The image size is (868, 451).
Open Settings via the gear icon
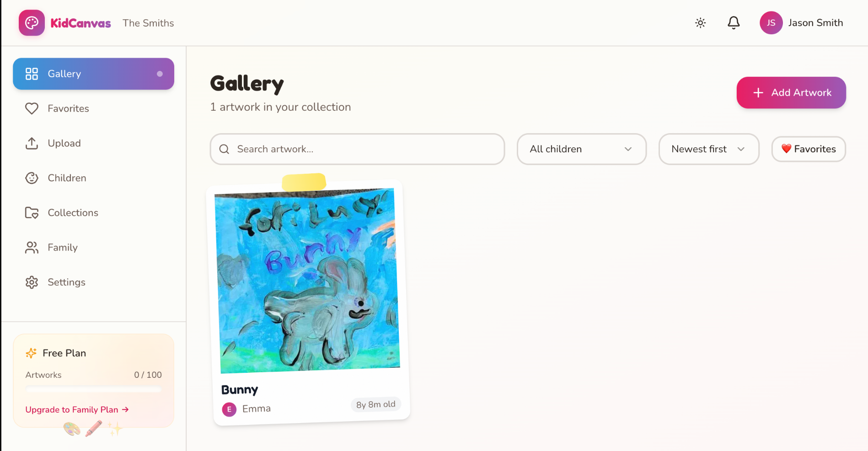(31, 282)
